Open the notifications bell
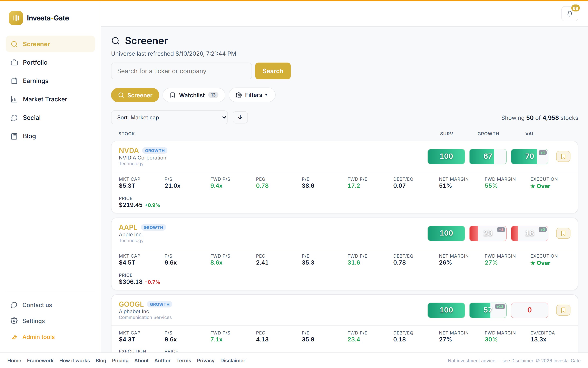This screenshot has height=368, width=588. (x=570, y=14)
